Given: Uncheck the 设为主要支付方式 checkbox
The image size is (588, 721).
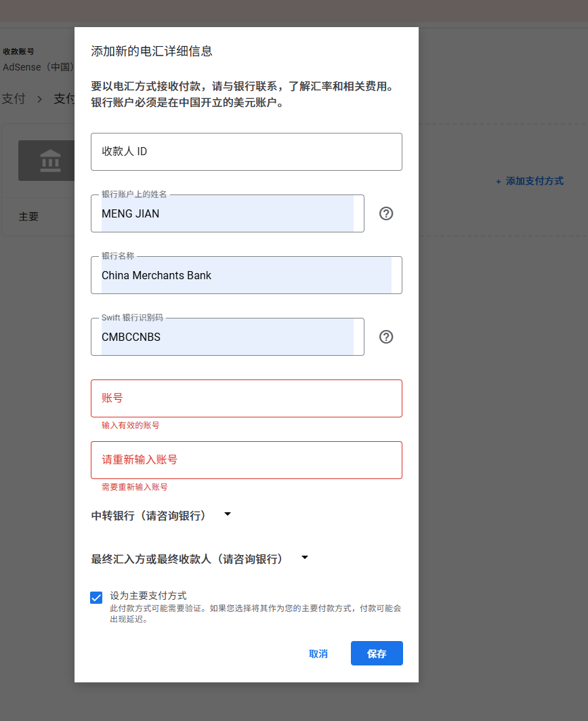Looking at the screenshot, I should [96, 597].
